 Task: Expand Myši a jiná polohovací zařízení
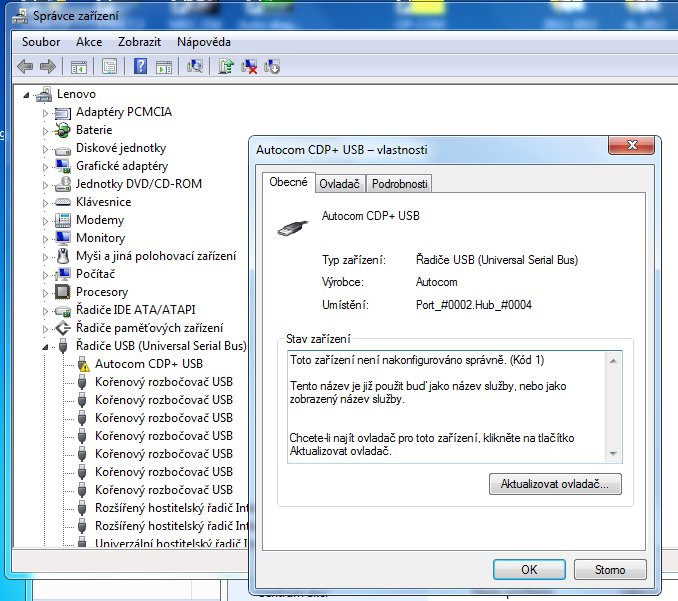[45, 257]
